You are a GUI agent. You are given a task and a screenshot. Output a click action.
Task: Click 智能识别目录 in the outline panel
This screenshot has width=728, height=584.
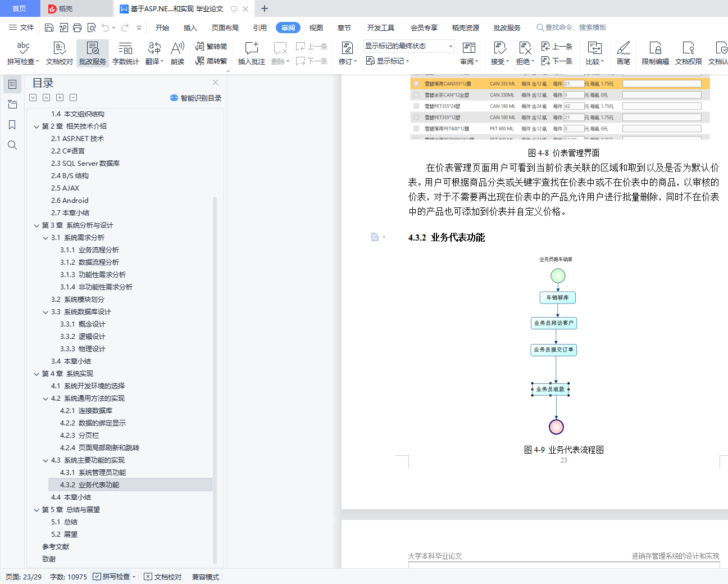click(x=196, y=98)
